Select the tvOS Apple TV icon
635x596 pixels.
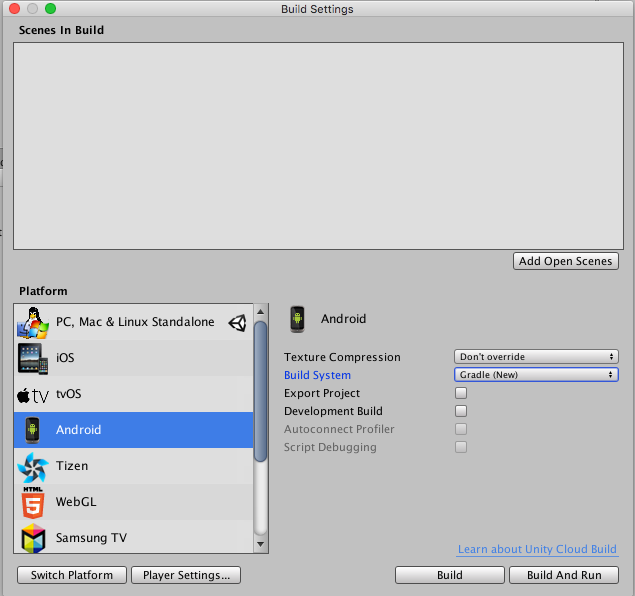(x=32, y=394)
